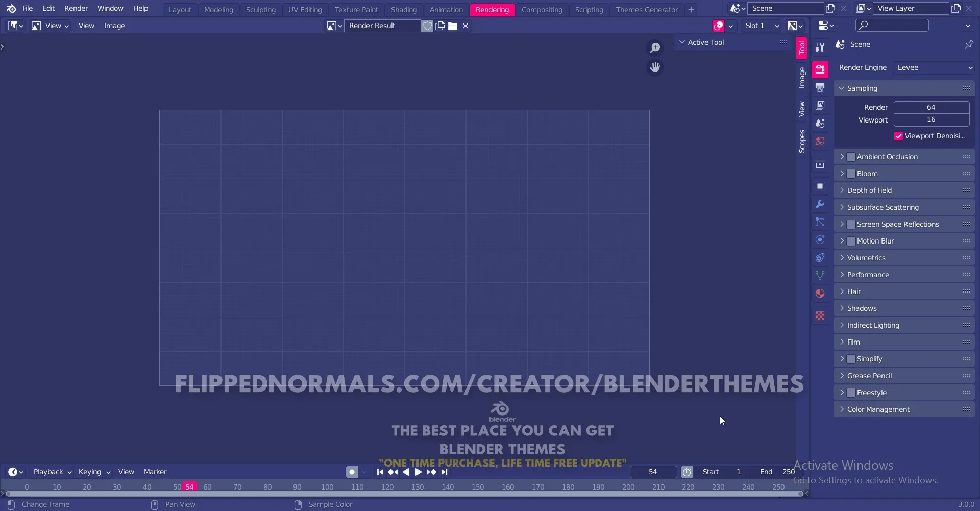Screen dimensions: 980x511
Task: Open the Scopes sidebar tab
Action: (x=802, y=141)
